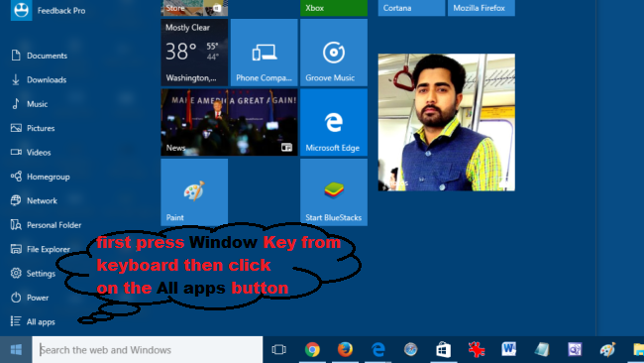Open the Paint tile
The width and height of the screenshot is (644, 363).
click(194, 192)
